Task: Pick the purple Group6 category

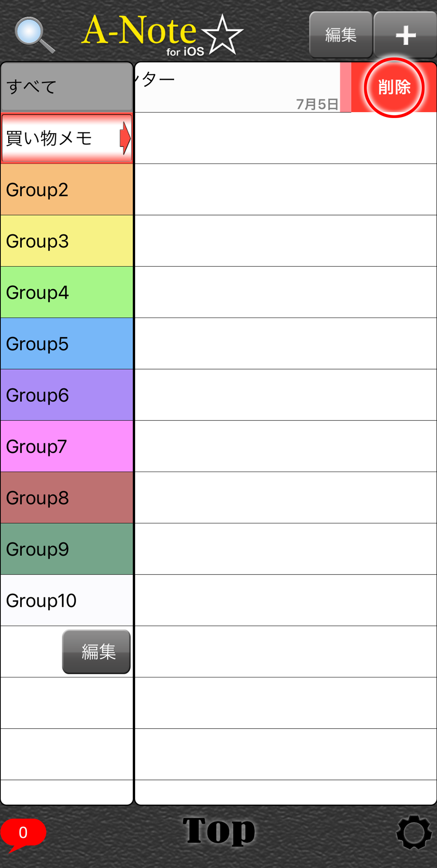Action: point(67,395)
